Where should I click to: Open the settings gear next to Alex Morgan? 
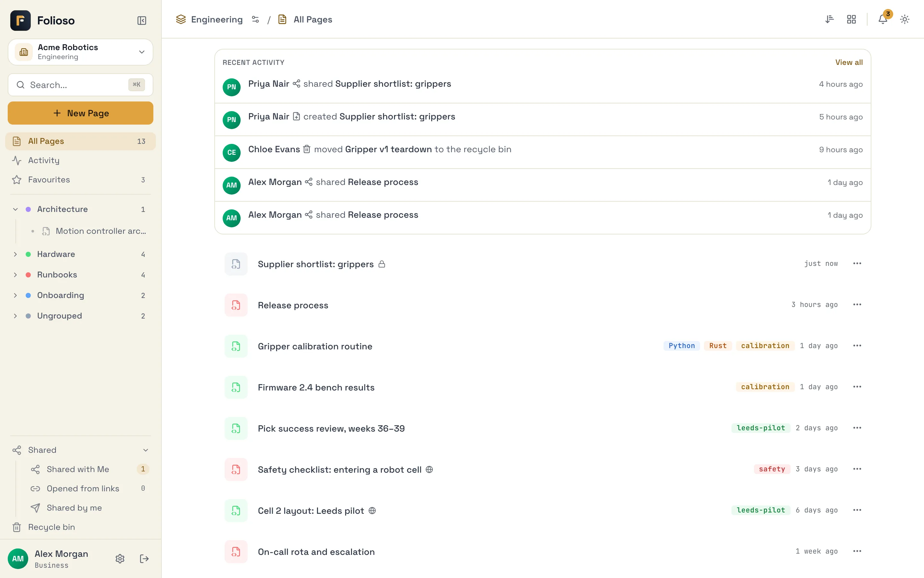(x=120, y=558)
